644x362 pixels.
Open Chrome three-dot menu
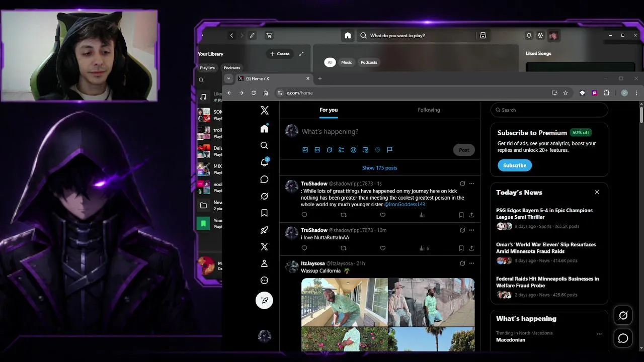[x=636, y=93]
